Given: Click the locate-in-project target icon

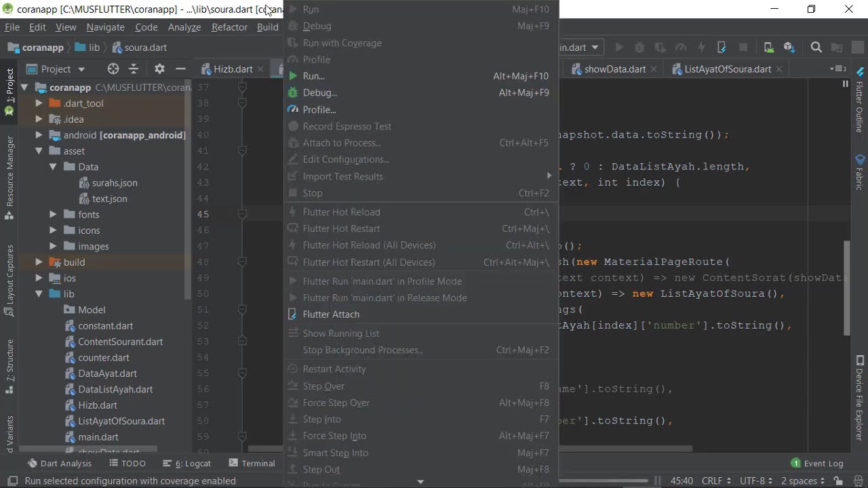Looking at the screenshot, I should pyautogui.click(x=113, y=69).
